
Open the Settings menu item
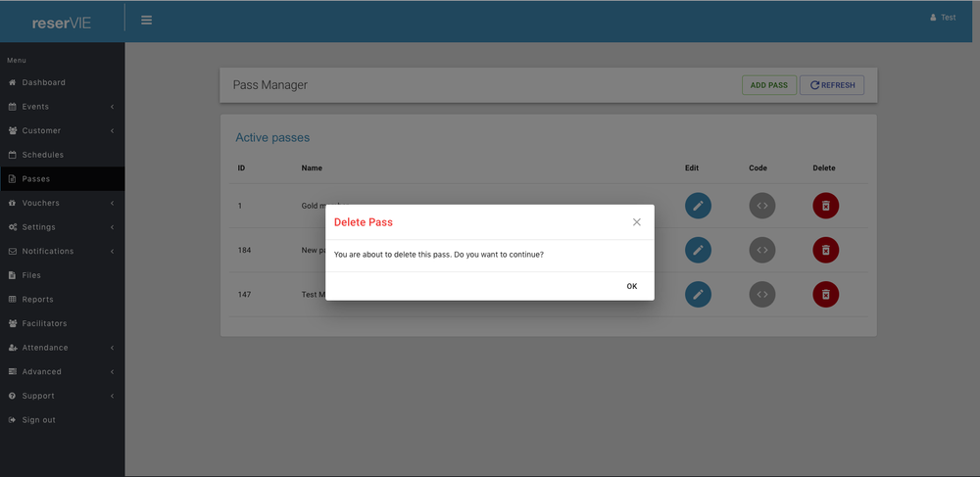63,227
